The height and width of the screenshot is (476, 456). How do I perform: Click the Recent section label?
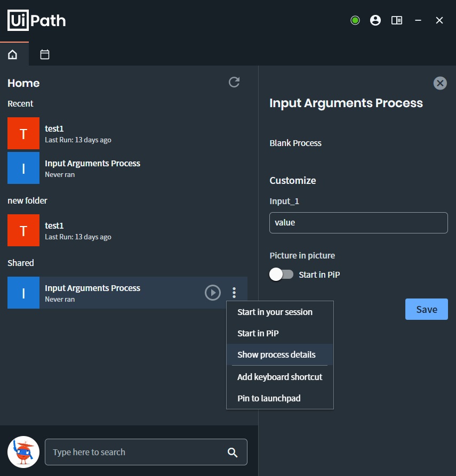(x=20, y=104)
